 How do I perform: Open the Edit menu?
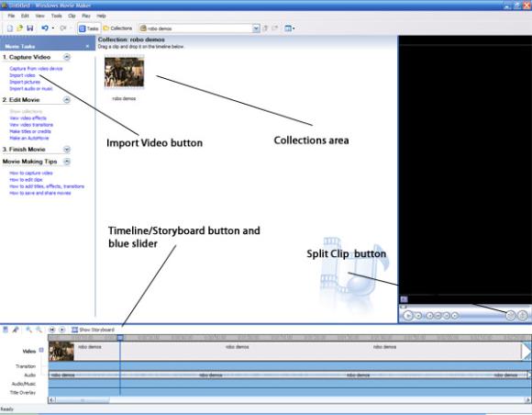pyautogui.click(x=25, y=16)
